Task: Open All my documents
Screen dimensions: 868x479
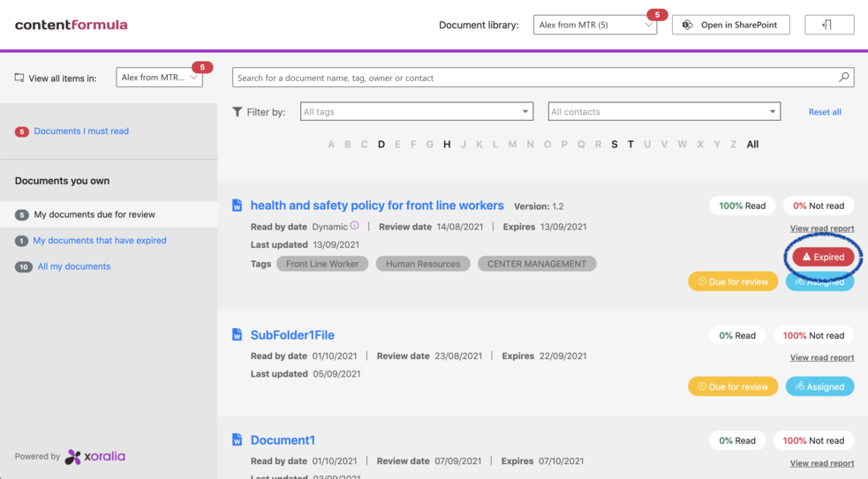Action: [x=74, y=266]
